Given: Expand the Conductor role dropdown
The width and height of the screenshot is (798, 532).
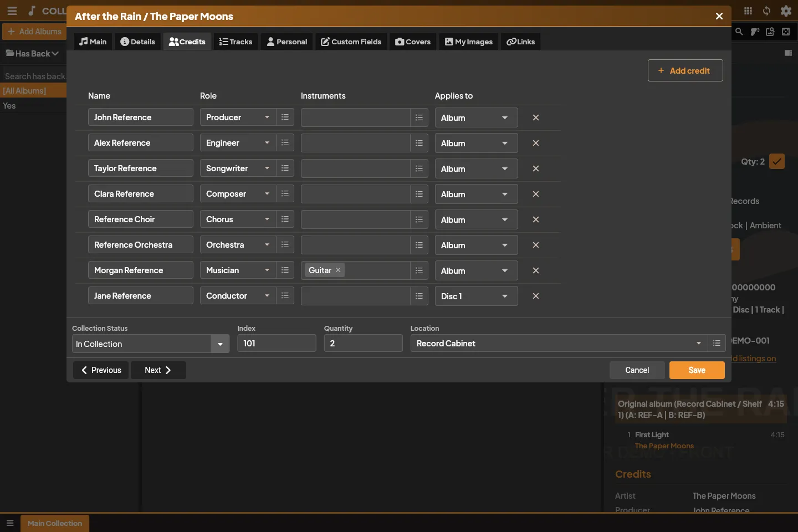Looking at the screenshot, I should tap(267, 296).
